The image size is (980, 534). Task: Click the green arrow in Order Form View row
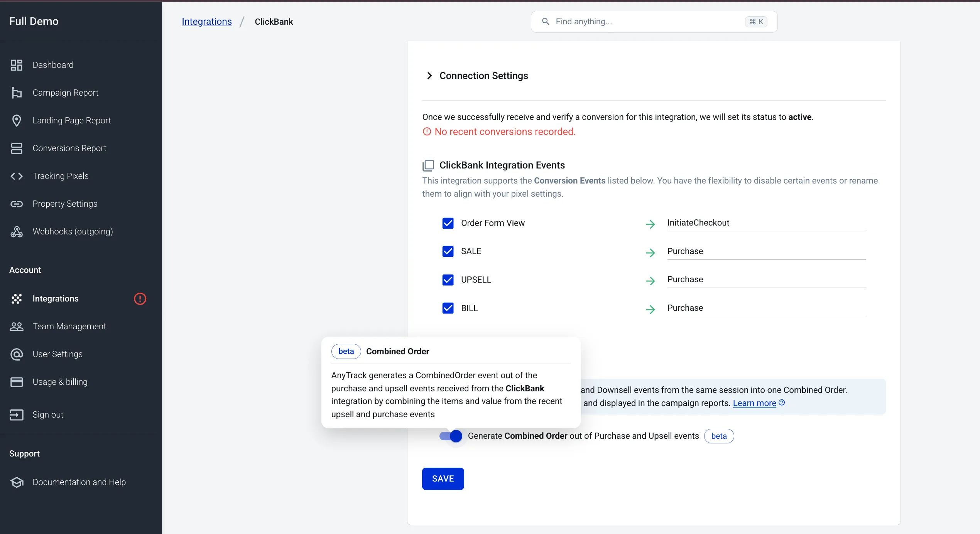[650, 224]
